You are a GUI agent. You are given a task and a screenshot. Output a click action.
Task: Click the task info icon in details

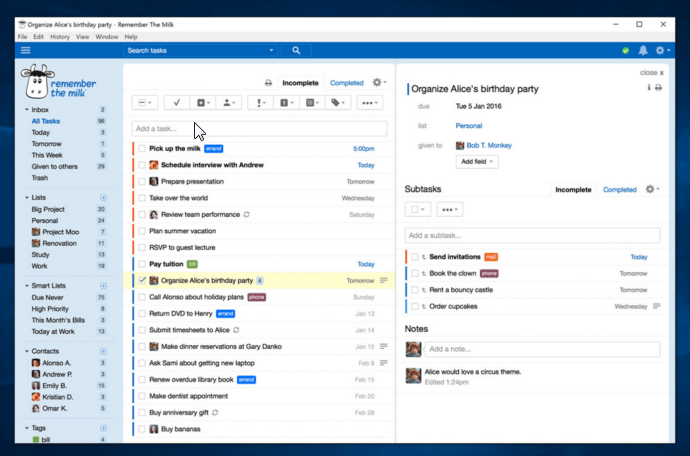(649, 88)
